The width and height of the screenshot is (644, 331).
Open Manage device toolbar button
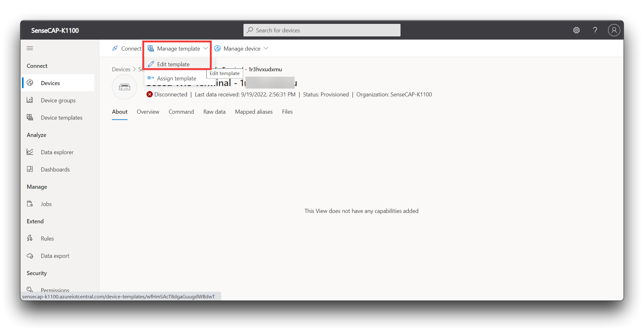tap(241, 48)
